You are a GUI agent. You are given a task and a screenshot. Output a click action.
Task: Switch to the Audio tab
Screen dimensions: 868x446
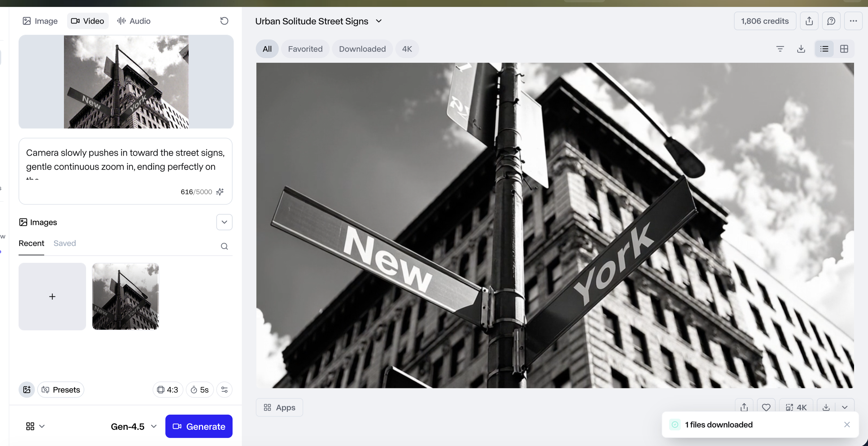tap(134, 21)
